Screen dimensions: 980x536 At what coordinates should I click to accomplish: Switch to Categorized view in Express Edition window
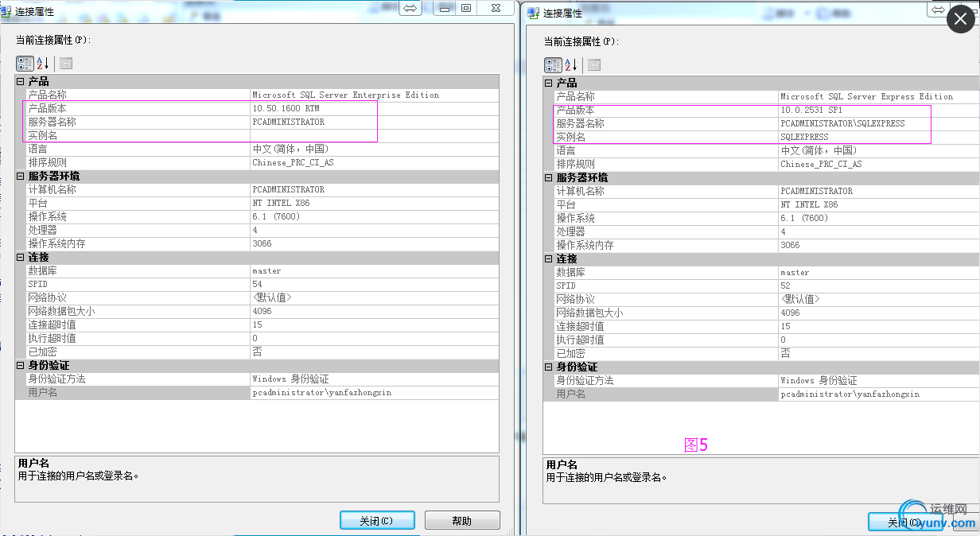553,65
